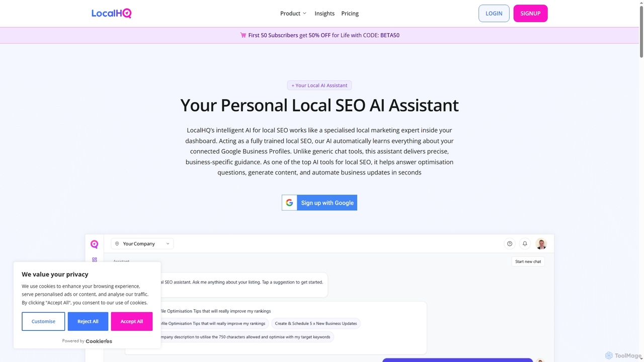Screen dimensions: 644x362
Task: Open the Pricing page
Action: (x=350, y=14)
